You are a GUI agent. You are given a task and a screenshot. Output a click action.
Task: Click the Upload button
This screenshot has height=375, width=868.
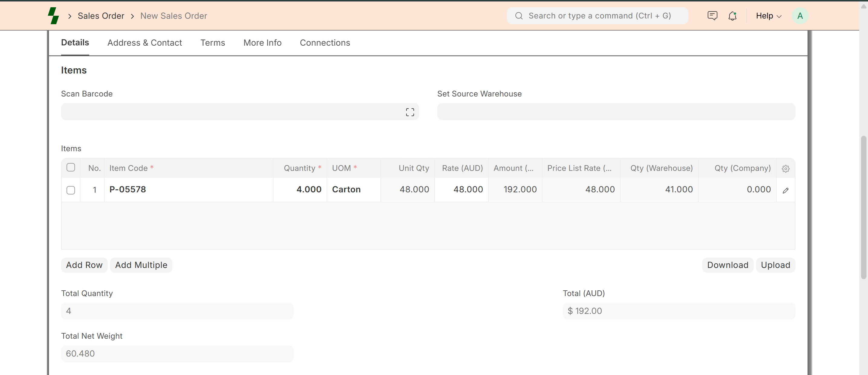(775, 265)
